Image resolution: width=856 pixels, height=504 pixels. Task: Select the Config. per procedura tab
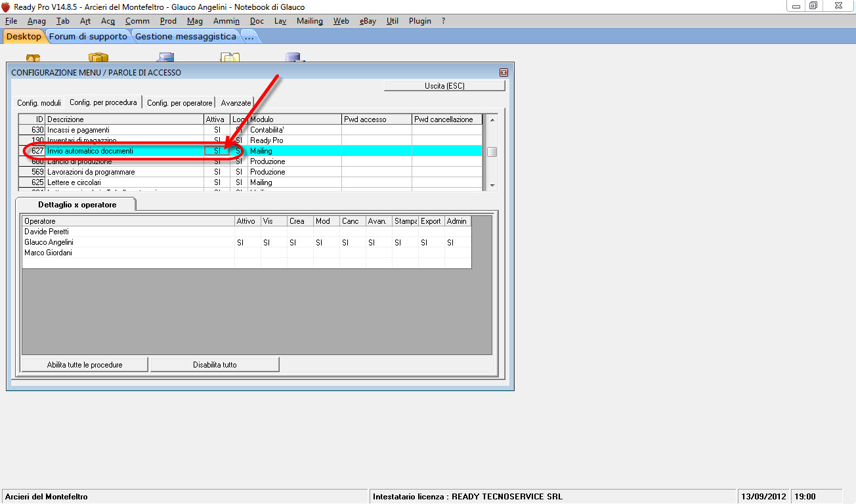click(x=104, y=102)
